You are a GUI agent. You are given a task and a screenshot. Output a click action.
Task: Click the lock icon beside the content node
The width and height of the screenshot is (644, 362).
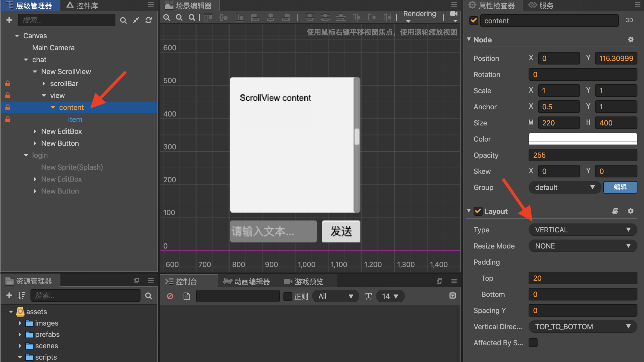(x=7, y=107)
